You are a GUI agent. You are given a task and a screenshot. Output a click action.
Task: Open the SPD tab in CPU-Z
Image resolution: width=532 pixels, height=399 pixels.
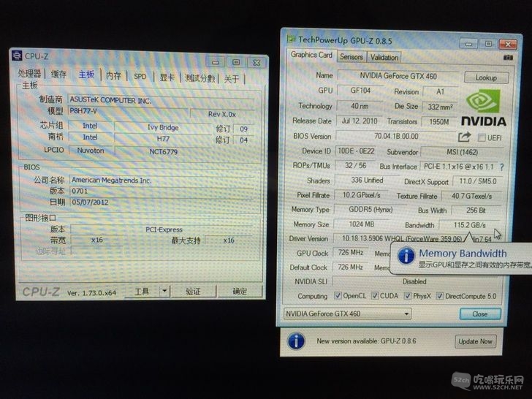(x=140, y=76)
